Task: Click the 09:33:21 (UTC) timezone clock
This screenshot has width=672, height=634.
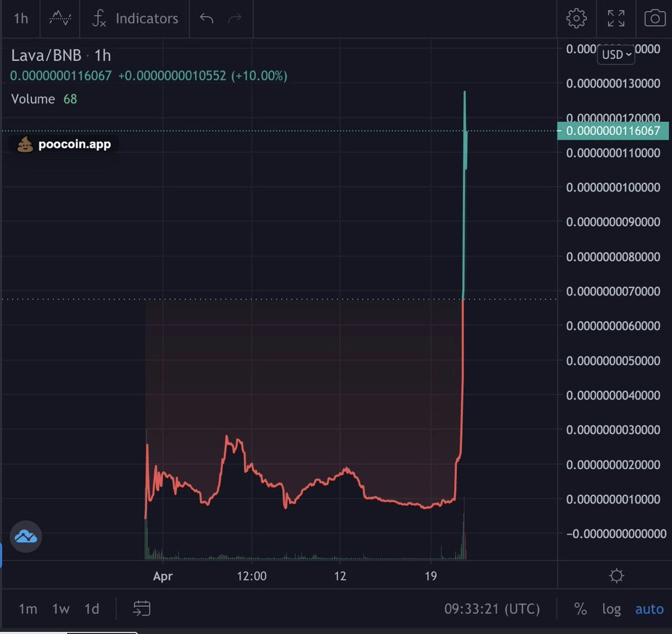Action: 492,609
